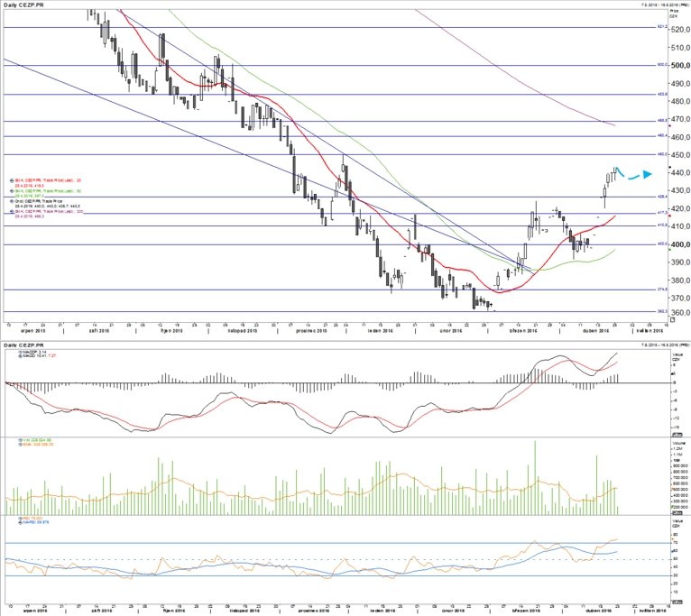
Task: Click the MACD line legend eye icon
Action: tap(19, 355)
